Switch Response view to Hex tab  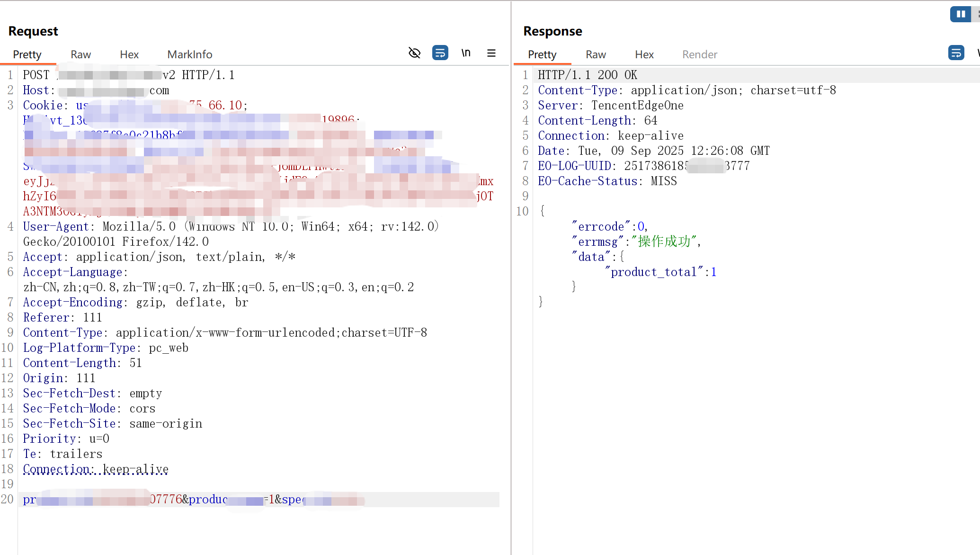pyautogui.click(x=644, y=54)
